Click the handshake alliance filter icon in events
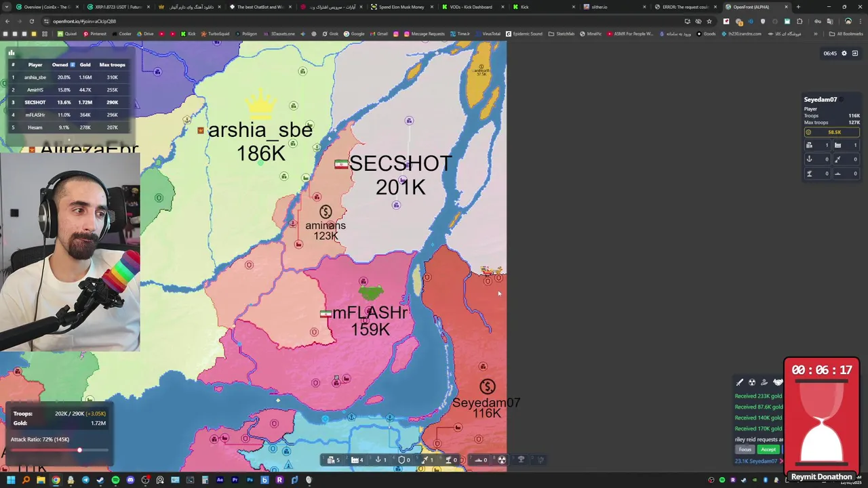The width and height of the screenshot is (868, 488). (778, 382)
